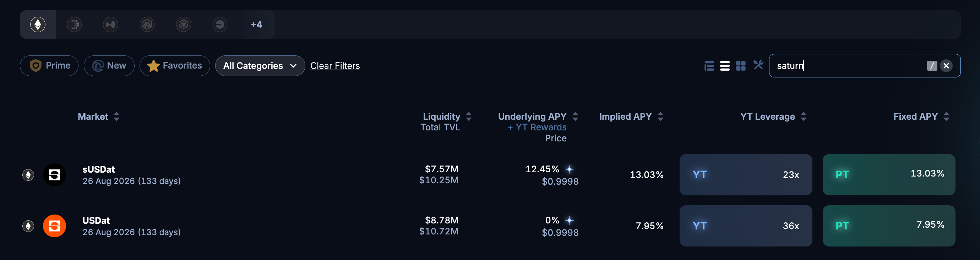
Task: Toggle the New markets filter
Action: 109,65
